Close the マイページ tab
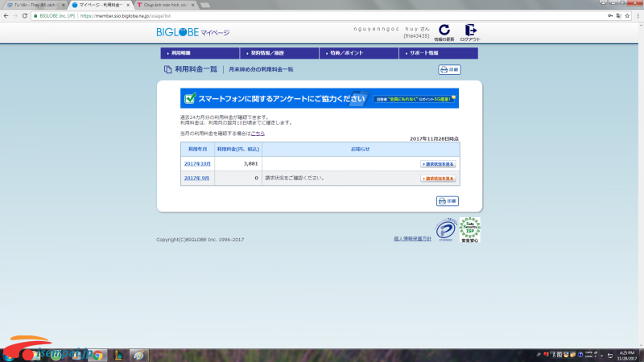The height and width of the screenshot is (362, 644). point(128,5)
